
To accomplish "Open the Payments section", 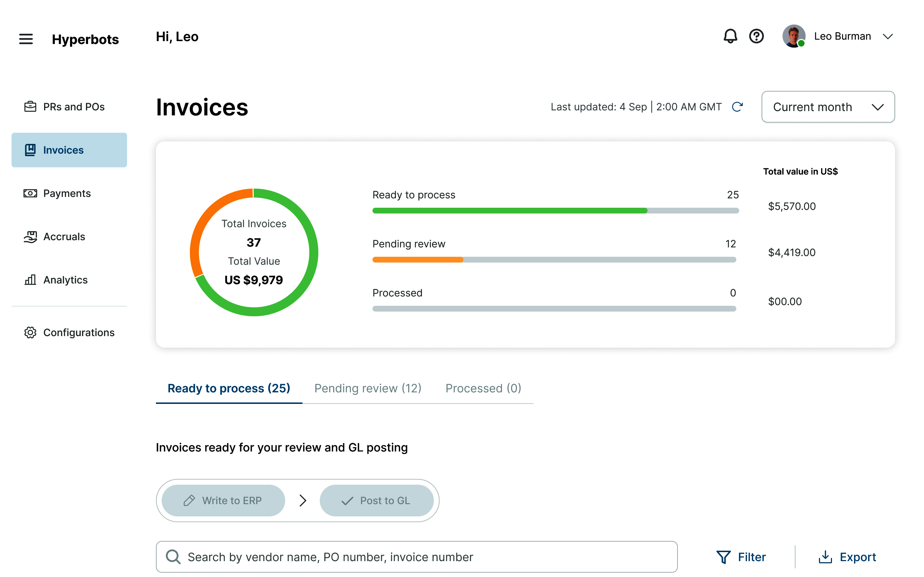I will tap(67, 193).
